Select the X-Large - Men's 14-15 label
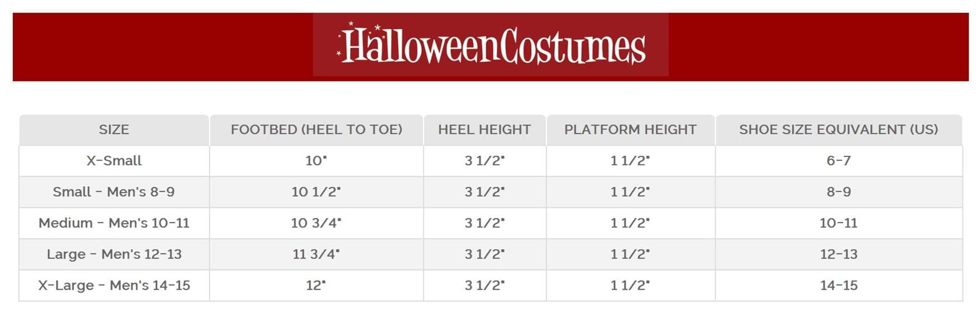This screenshot has width=980, height=320. pos(114,285)
